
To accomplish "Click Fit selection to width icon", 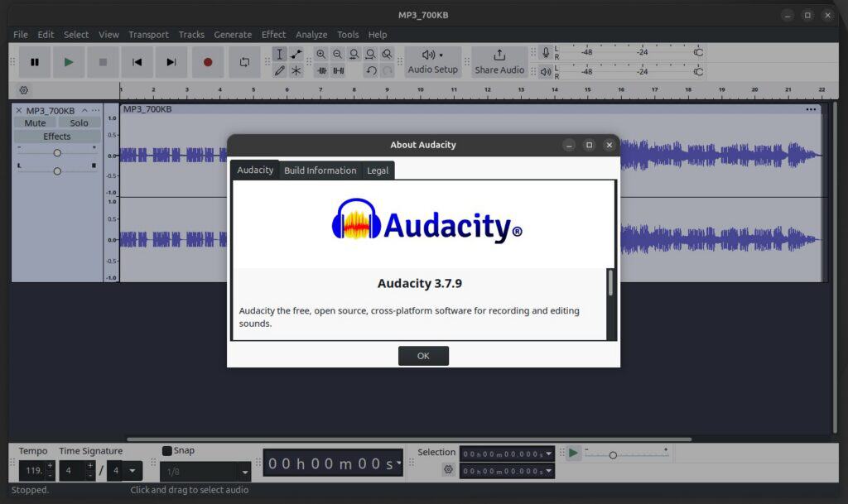I will pyautogui.click(x=354, y=54).
